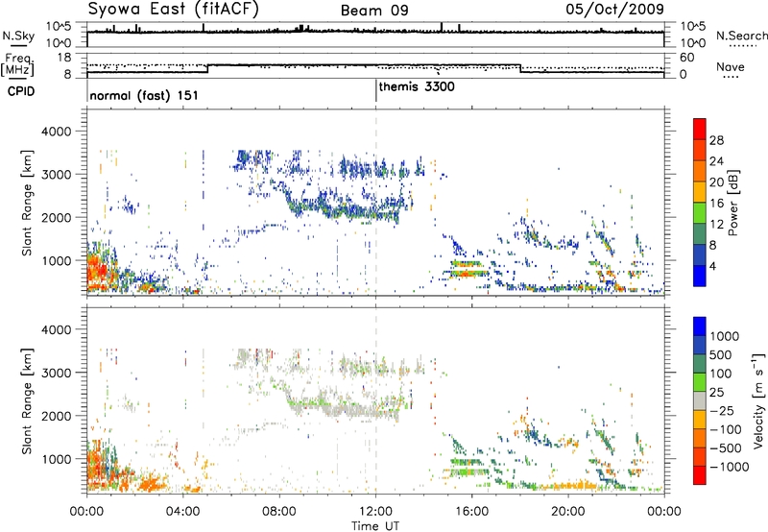Click the 'Nave' legend label
Screen dimensions: 768x532
730,67
